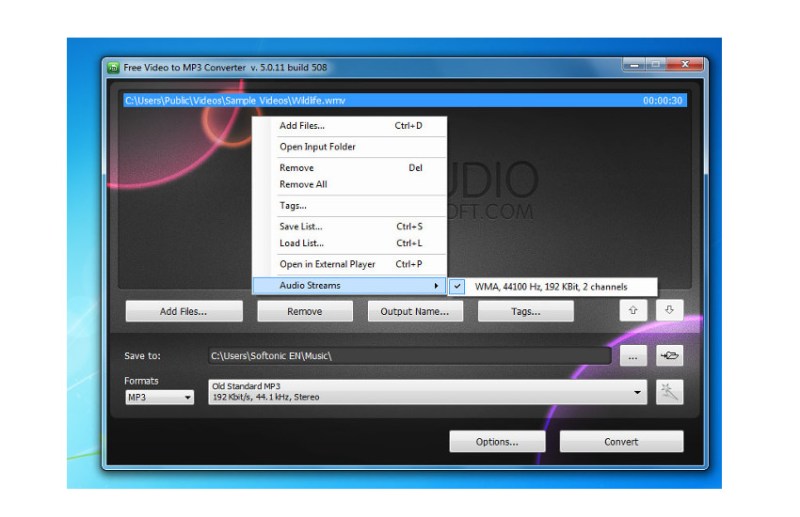Choose Add Files... from the context menu
The width and height of the screenshot is (800, 517).
[x=302, y=126]
